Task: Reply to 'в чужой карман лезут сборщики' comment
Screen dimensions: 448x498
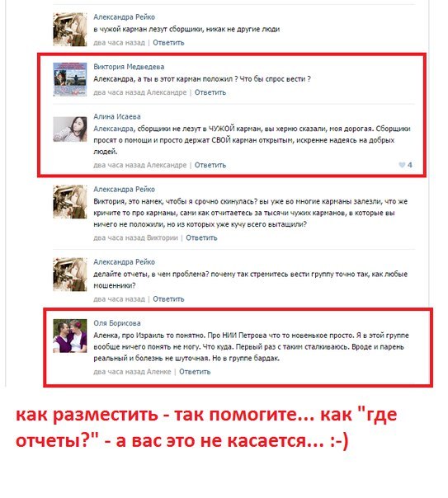Action: click(168, 43)
